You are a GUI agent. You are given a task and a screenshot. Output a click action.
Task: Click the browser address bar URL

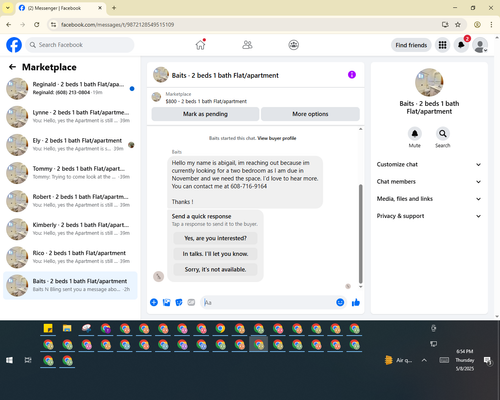117,25
